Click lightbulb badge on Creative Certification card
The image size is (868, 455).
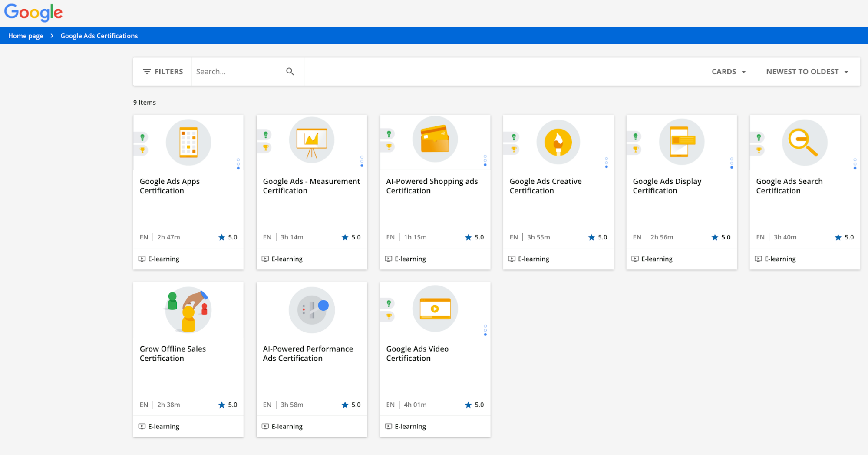tap(514, 137)
